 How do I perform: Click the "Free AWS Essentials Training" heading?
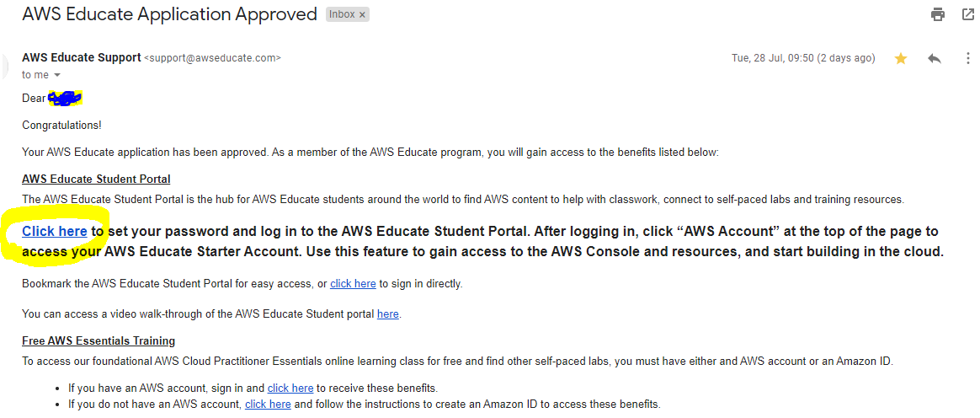(99, 341)
